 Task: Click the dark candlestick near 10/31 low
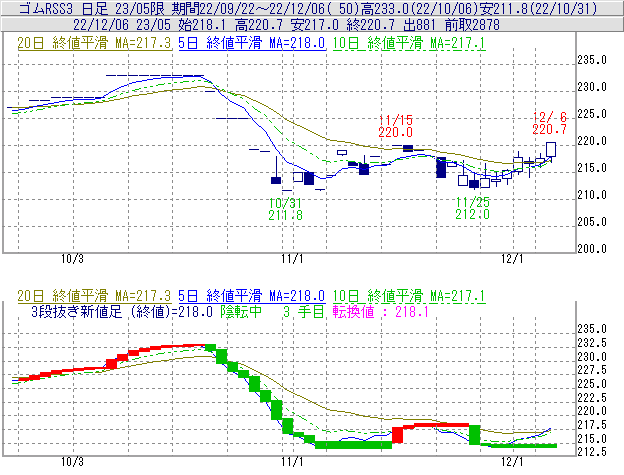click(x=276, y=180)
